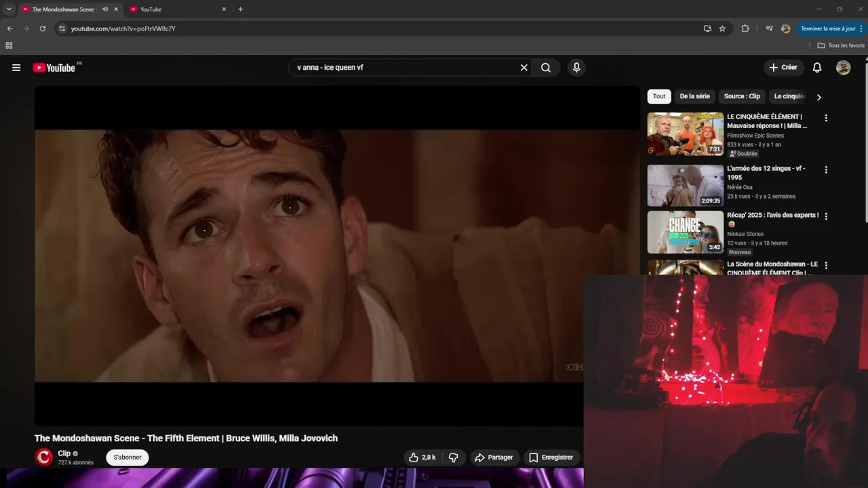The width and height of the screenshot is (868, 488).
Task: Start voice search with microphone icon
Action: [x=576, y=68]
